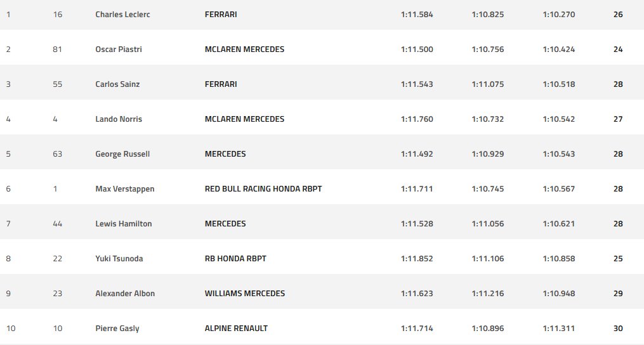This screenshot has width=644, height=345.
Task: Select Lando Norris driver name
Action: pyautogui.click(x=118, y=119)
